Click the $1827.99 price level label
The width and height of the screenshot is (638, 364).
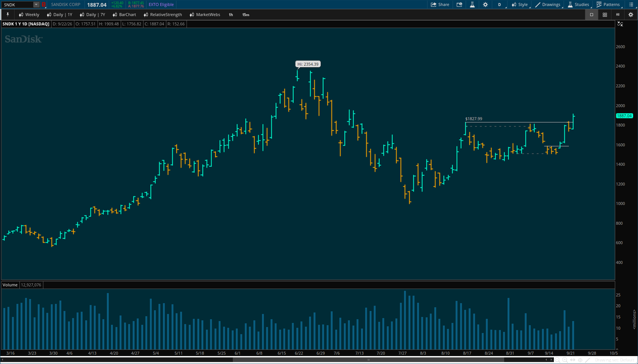tap(474, 118)
